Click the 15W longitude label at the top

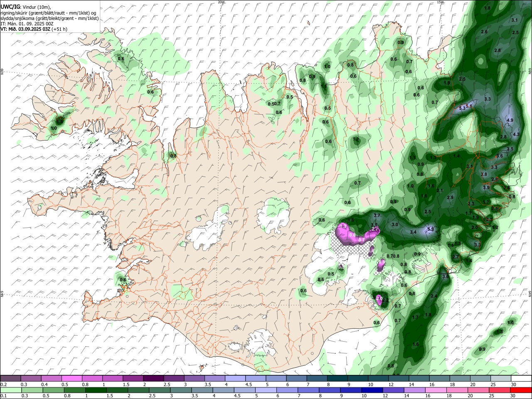(441, 2)
